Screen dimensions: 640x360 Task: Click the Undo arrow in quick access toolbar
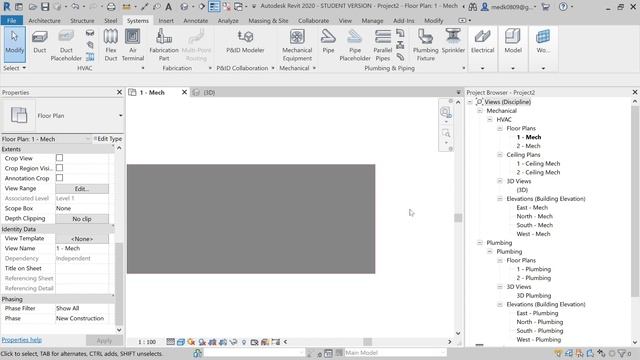click(75, 7)
